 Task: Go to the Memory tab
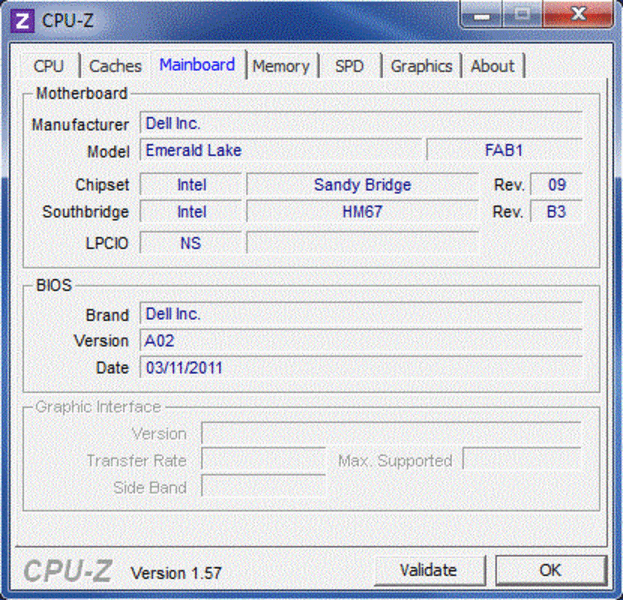[281, 66]
